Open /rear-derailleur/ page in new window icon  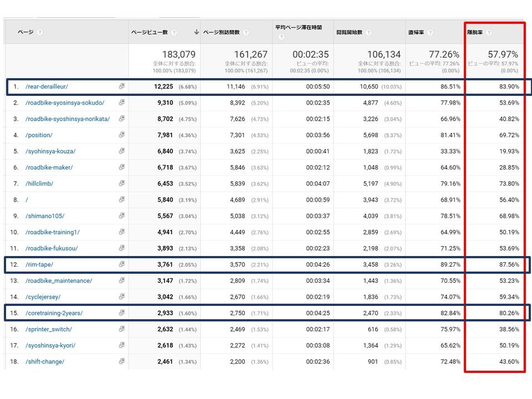[x=121, y=86]
